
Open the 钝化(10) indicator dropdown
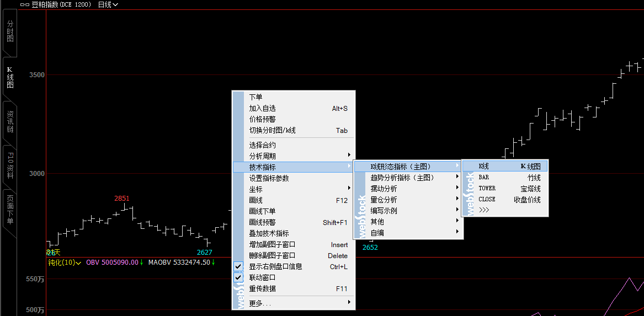(65, 263)
